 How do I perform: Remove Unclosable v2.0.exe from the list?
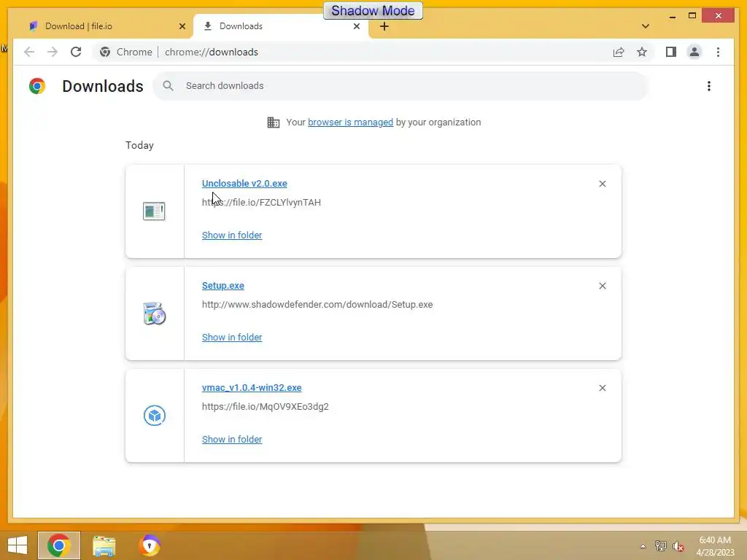pyautogui.click(x=602, y=184)
